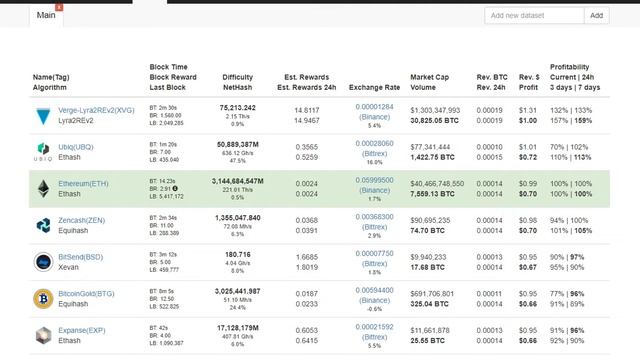
Task: Click Ethereum market cap $40,466,748,550
Action: [437, 184]
